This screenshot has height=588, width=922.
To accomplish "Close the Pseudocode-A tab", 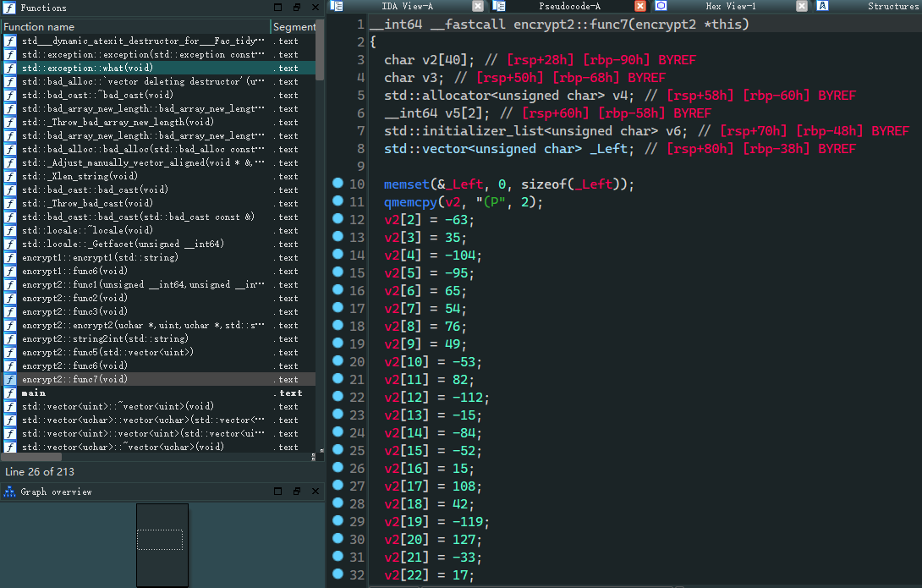I will tap(640, 6).
